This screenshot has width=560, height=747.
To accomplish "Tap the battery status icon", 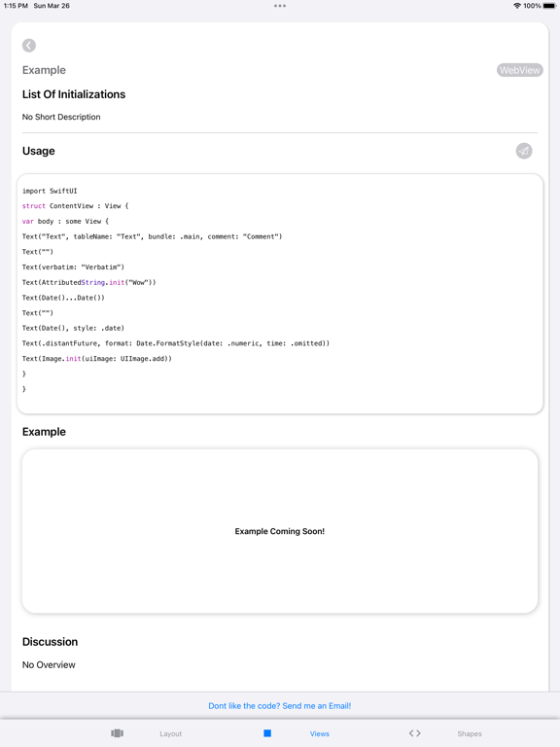I will tap(549, 6).
